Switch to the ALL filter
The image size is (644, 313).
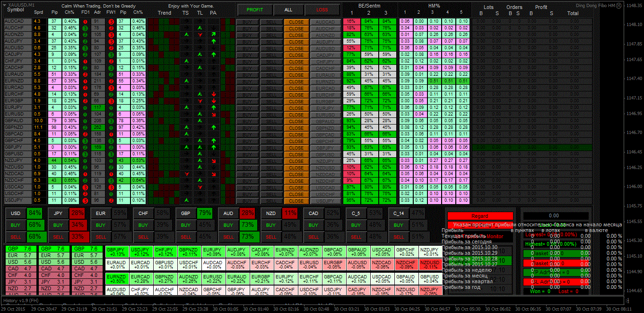click(288, 9)
